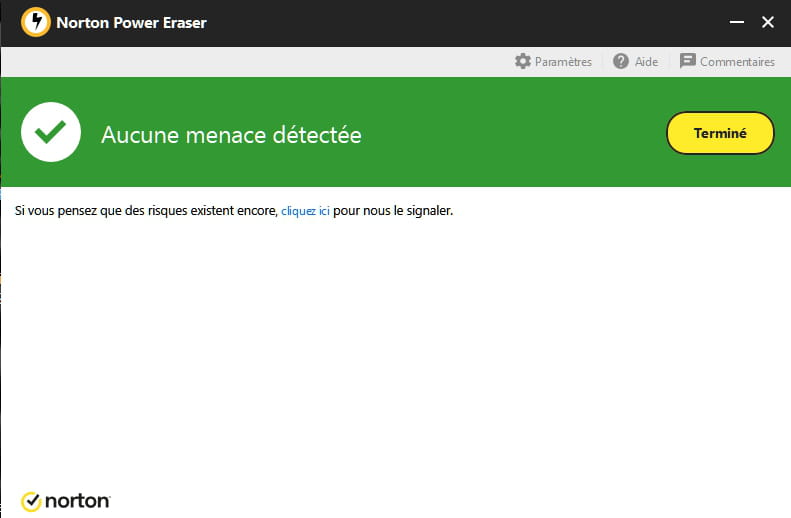Click the "norton" wordmark text at bottom
The width and height of the screenshot is (791, 518).
77,500
